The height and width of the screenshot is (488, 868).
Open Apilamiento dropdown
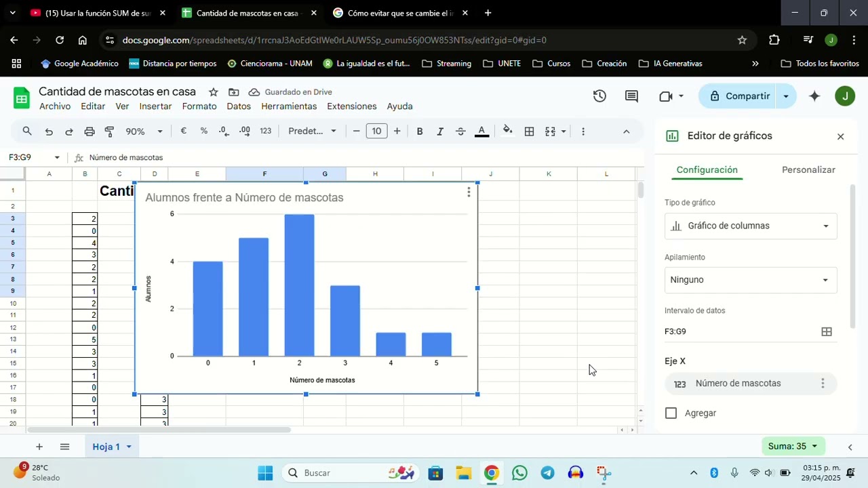click(751, 280)
